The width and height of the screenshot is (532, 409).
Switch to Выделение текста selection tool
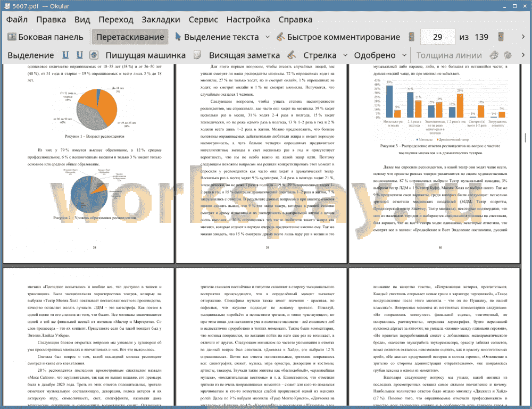(217, 37)
